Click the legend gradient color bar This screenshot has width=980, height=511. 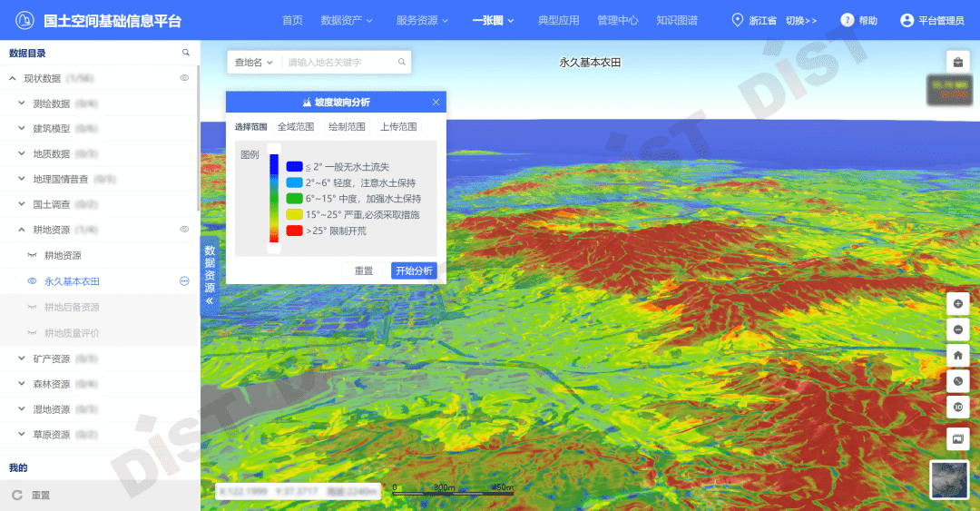[x=274, y=198]
